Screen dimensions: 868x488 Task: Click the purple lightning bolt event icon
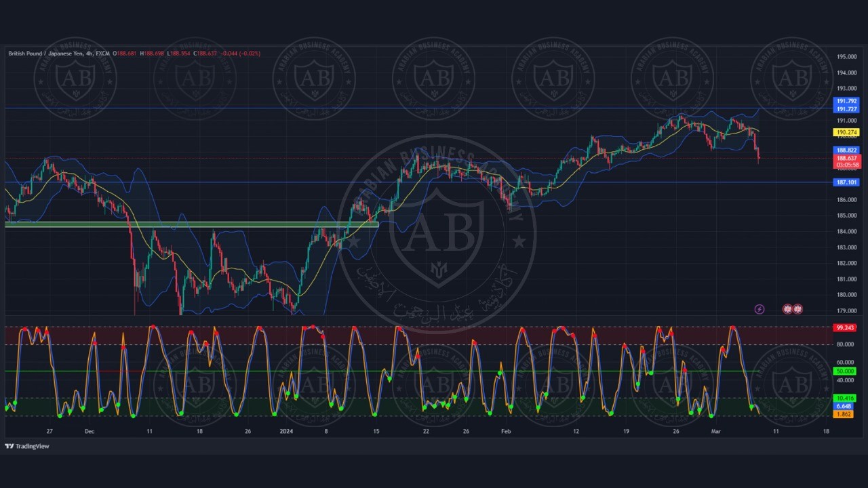tap(759, 309)
